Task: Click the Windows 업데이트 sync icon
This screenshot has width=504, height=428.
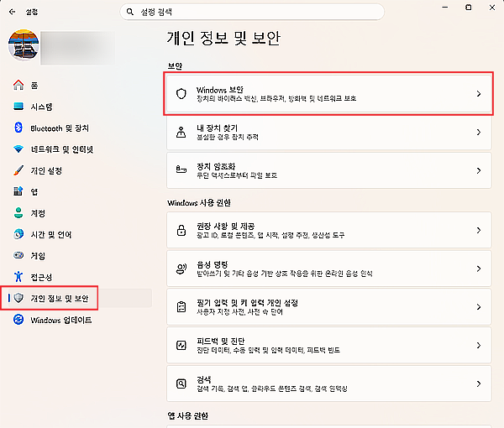Action: click(x=18, y=320)
